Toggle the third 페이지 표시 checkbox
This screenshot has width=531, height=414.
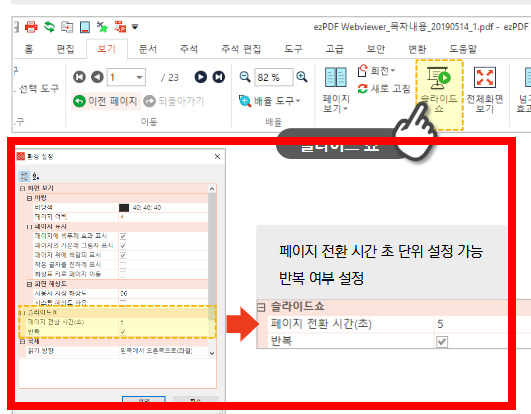(x=123, y=255)
